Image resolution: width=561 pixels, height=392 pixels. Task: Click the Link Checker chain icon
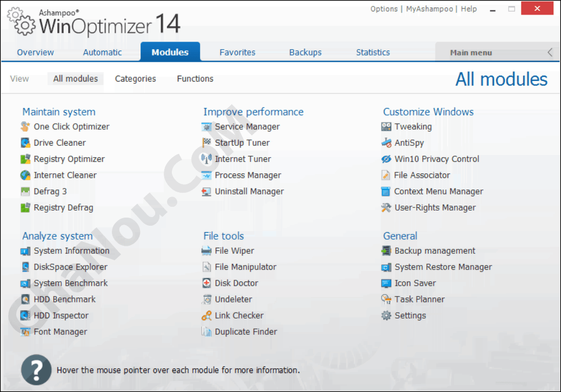pyautogui.click(x=206, y=315)
